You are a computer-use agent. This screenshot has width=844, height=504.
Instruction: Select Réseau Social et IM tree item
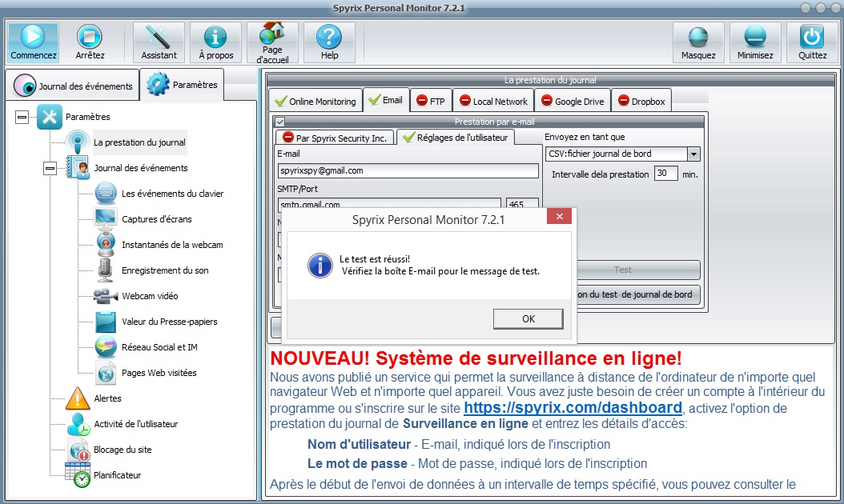pyautogui.click(x=159, y=347)
